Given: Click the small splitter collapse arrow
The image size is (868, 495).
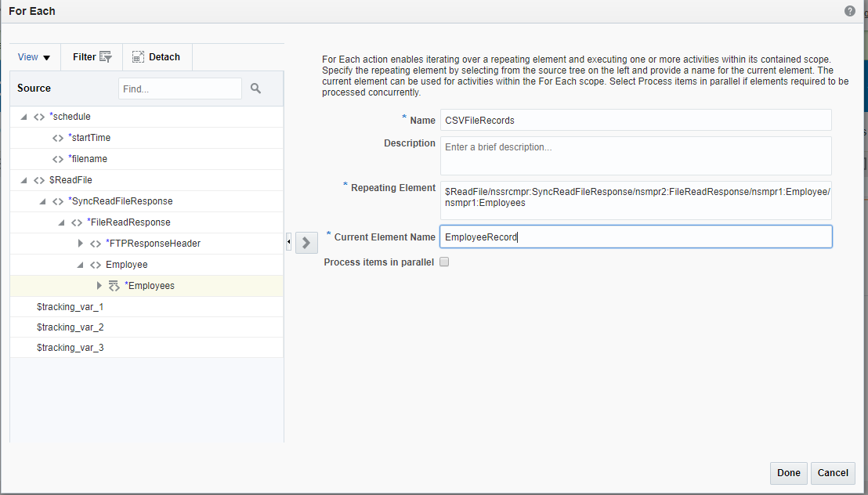Looking at the screenshot, I should [288, 242].
